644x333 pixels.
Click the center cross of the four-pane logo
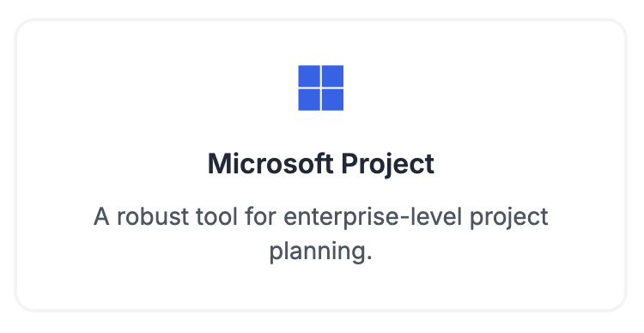click(321, 88)
